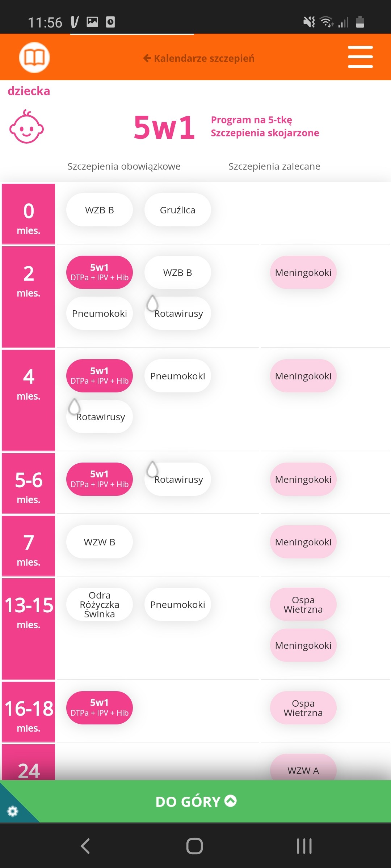Tap the settings gear icon
This screenshot has height=868, width=391.
[x=13, y=811]
